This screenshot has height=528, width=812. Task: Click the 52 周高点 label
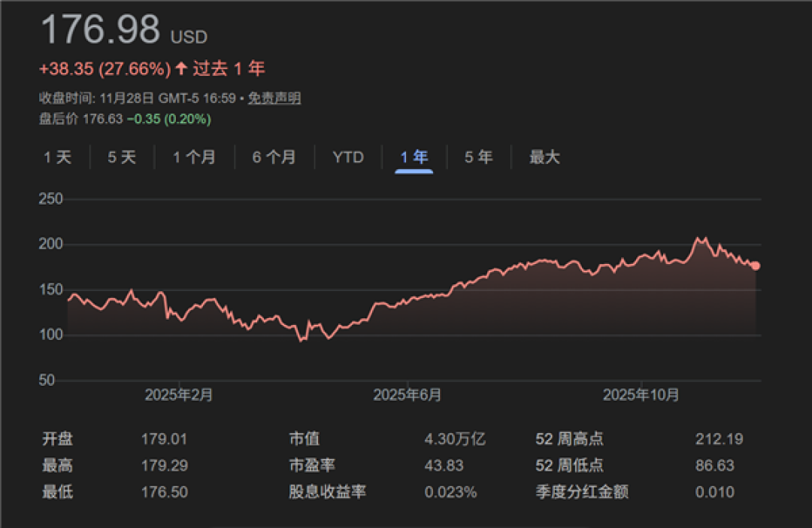[570, 439]
